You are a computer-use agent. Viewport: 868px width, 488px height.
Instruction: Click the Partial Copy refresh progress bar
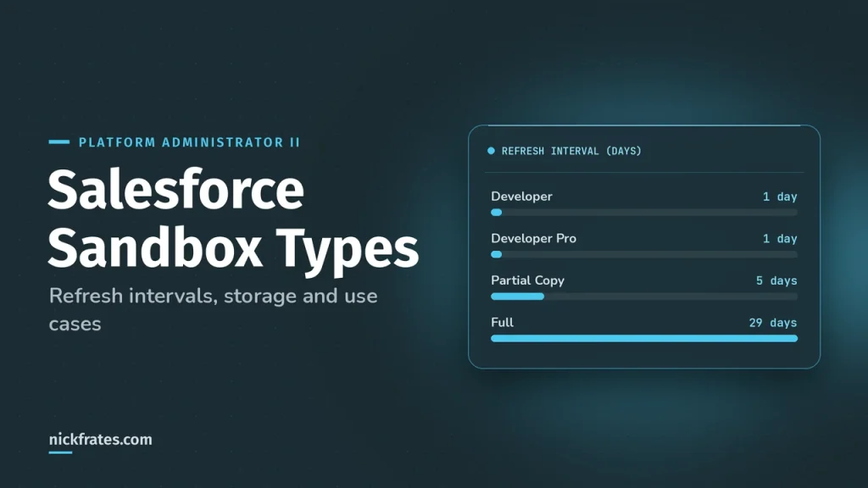(x=644, y=297)
